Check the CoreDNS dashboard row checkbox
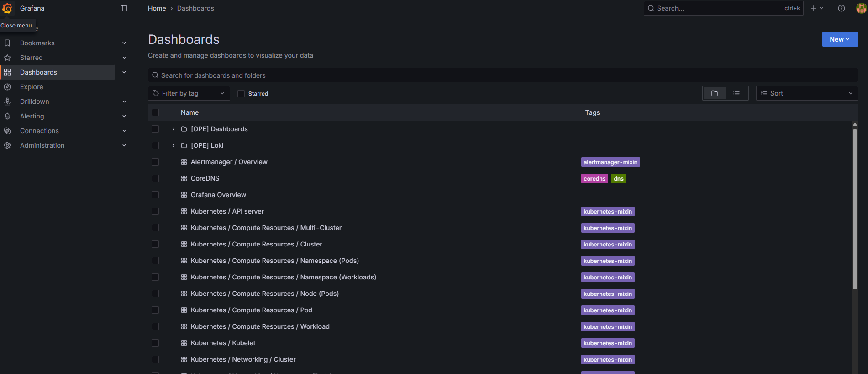868x374 pixels. tap(155, 178)
